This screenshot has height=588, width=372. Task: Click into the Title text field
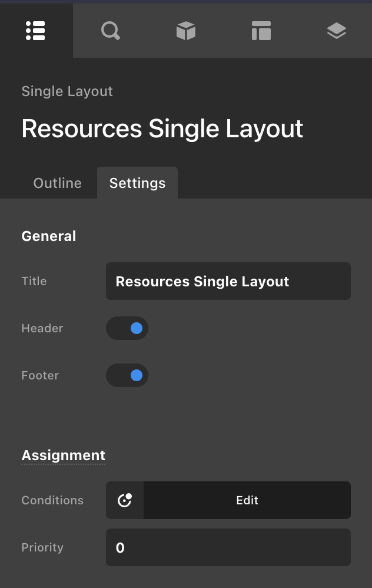click(x=228, y=281)
